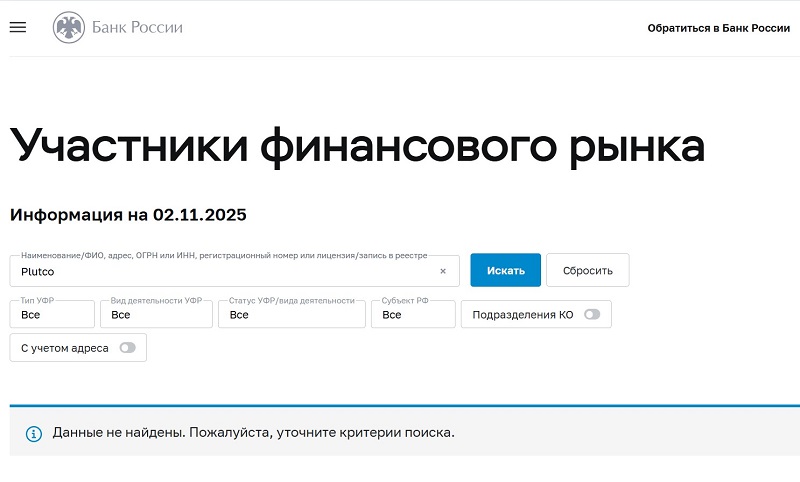Click the 'Банк России' logo text
This screenshot has height=482, width=800.
point(137,28)
